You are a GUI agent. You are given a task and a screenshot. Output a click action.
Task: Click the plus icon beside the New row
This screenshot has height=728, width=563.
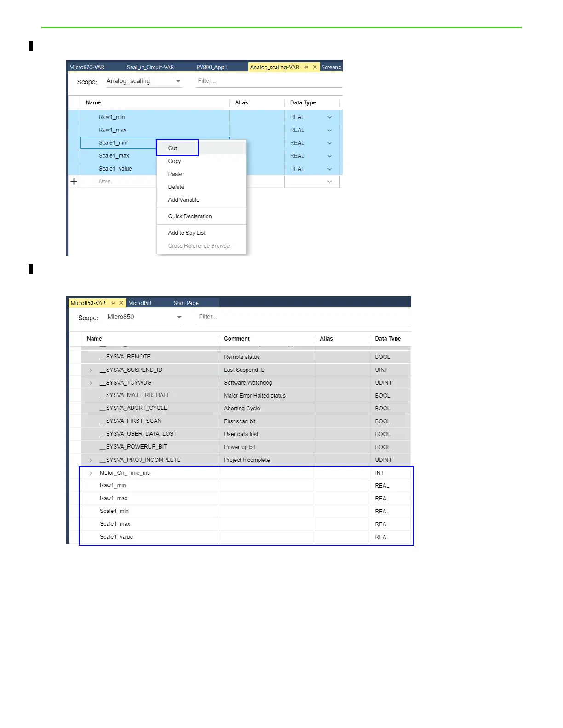74,181
